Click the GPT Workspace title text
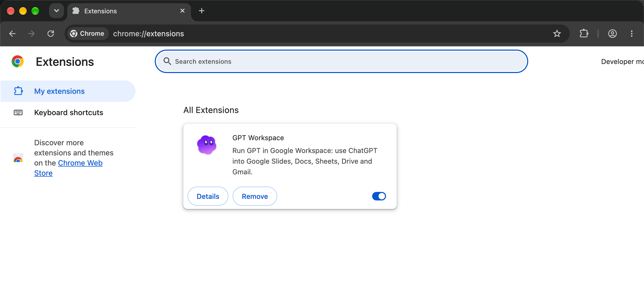This screenshot has width=644, height=306. tap(258, 138)
